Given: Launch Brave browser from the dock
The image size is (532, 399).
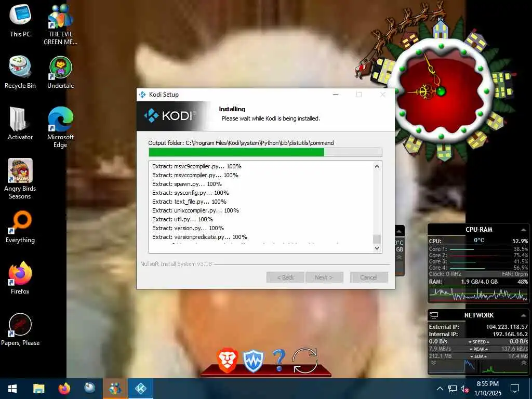Looking at the screenshot, I should (227, 361).
